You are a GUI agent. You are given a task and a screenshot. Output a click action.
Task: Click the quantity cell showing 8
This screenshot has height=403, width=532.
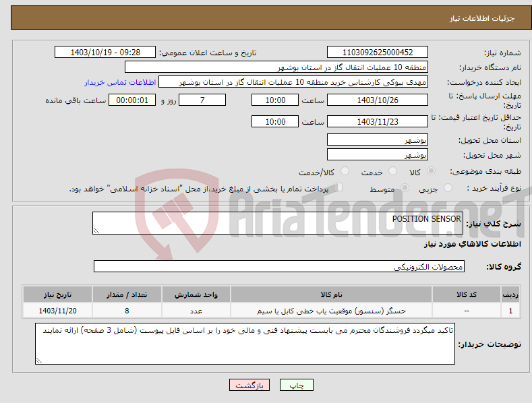[x=127, y=311]
